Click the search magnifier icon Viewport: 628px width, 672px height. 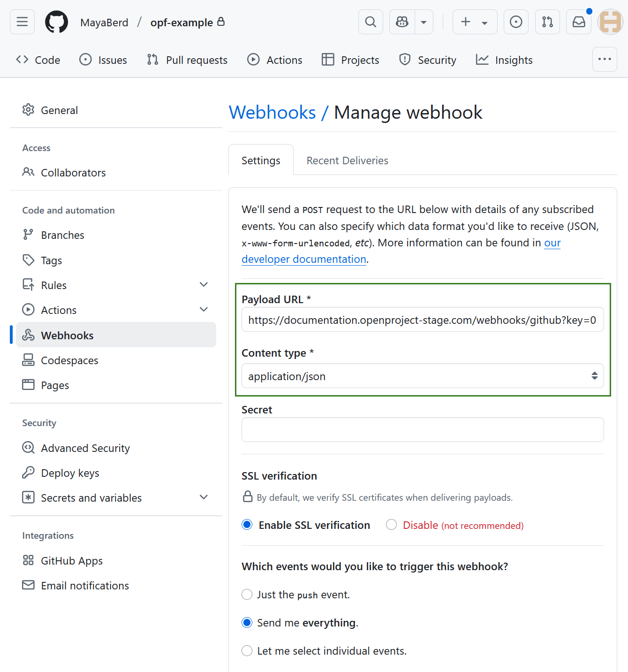click(x=370, y=22)
